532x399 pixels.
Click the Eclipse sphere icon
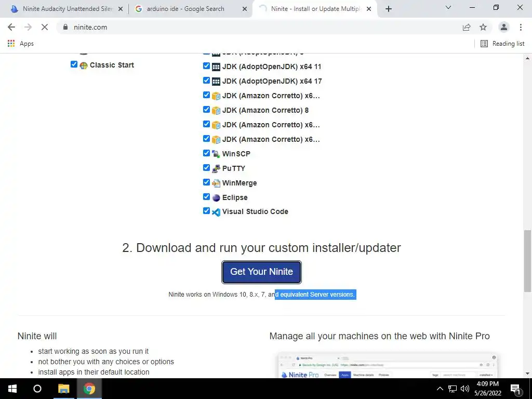click(216, 198)
